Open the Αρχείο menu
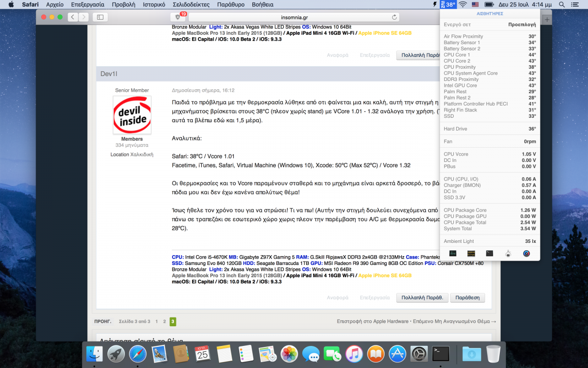This screenshot has height=368, width=588. [x=55, y=4]
